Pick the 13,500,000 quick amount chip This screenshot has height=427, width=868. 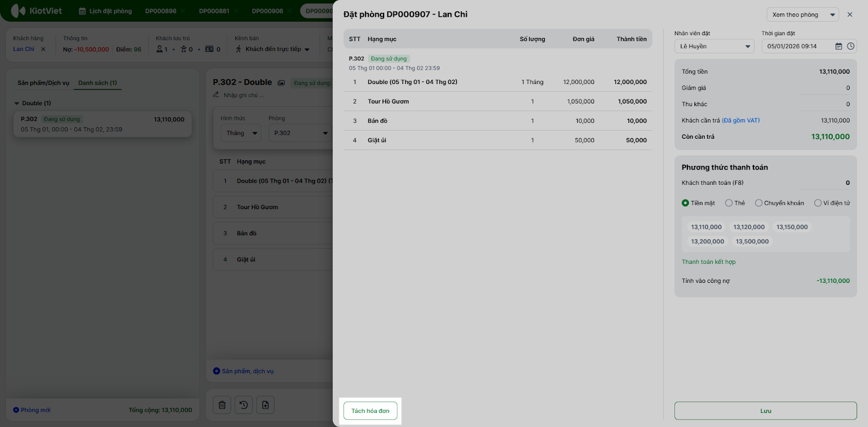click(752, 242)
